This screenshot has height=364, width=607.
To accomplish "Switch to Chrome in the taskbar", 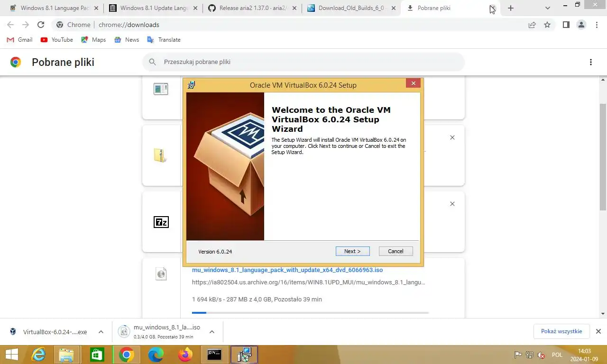I will click(x=126, y=355).
